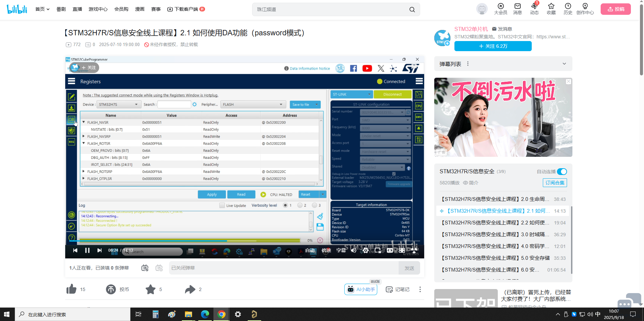Open the 倍速 playback speed menu
Screen dimensions: 644x321
click(x=326, y=250)
